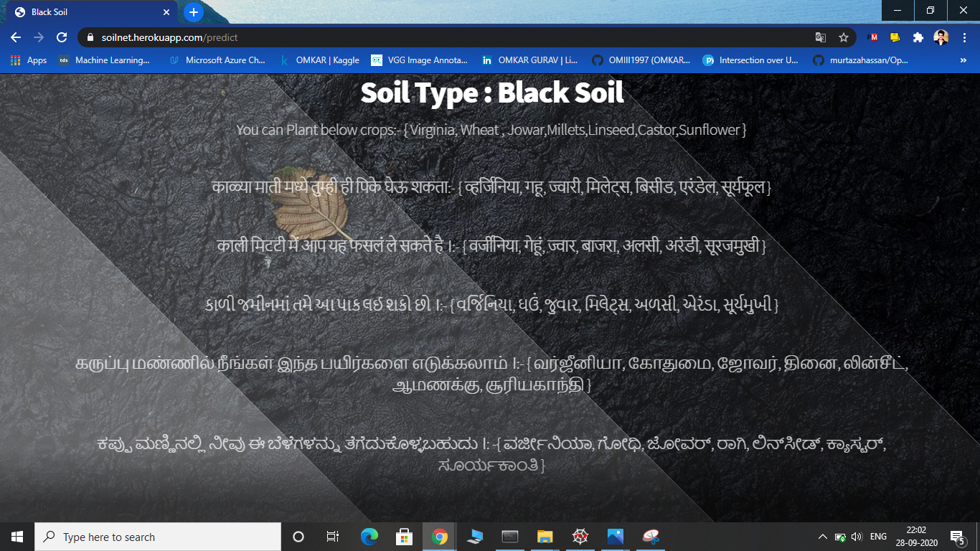Click the Google Translate icon in address bar

(821, 37)
